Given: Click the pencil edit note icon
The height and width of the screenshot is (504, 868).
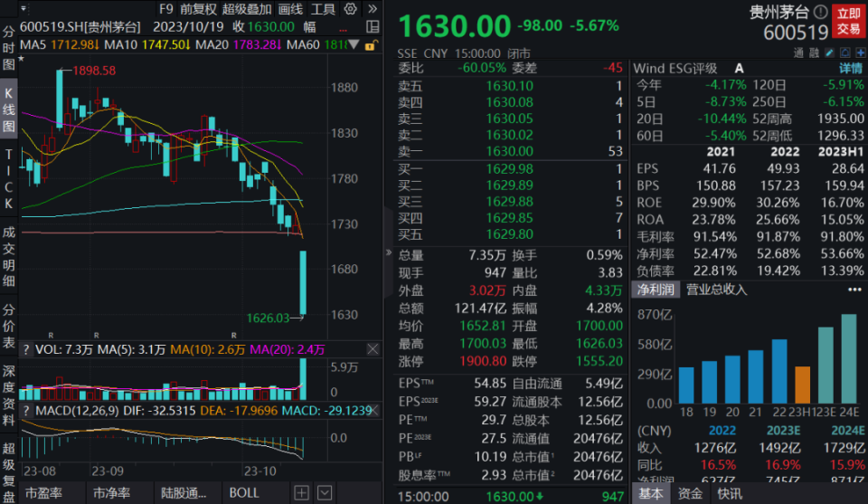Looking at the screenshot, I should coord(829,52).
